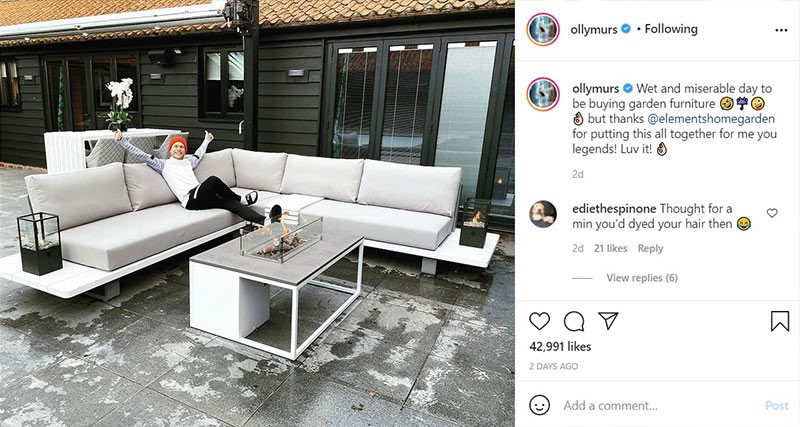Click ollymurs avatar beside the caption
The height and width of the screenshot is (427, 800).
point(543,94)
